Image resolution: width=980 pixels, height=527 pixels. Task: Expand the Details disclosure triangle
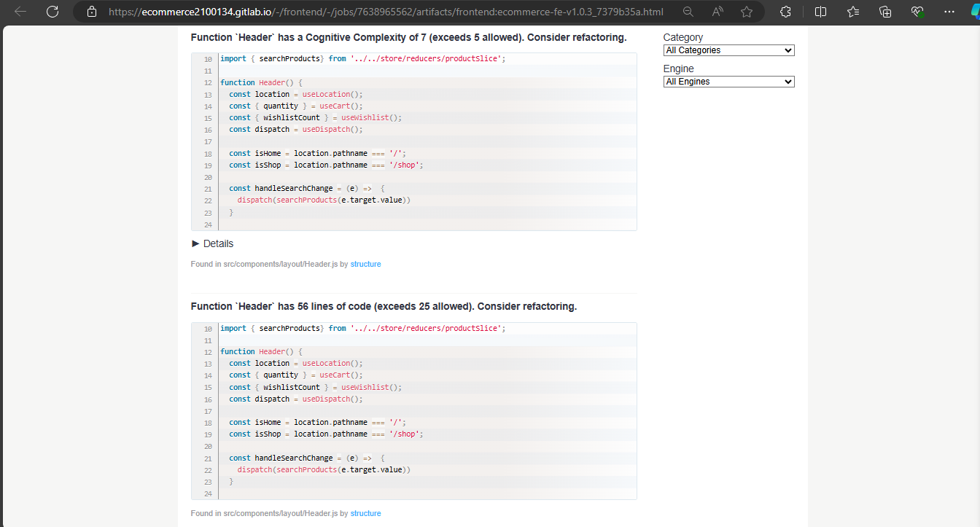click(x=195, y=243)
